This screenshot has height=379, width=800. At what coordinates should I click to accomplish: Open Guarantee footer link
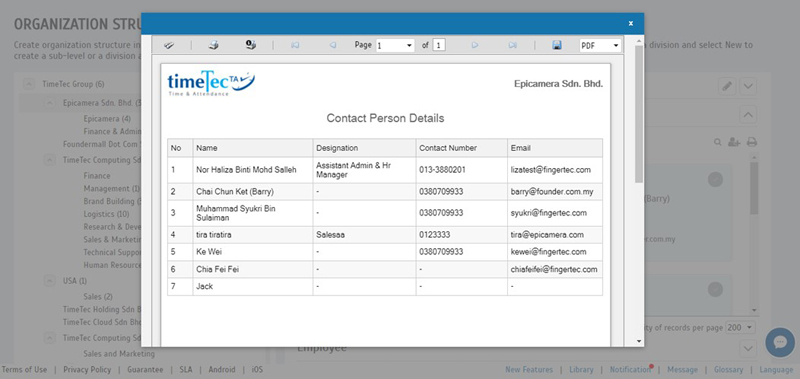tap(145, 370)
